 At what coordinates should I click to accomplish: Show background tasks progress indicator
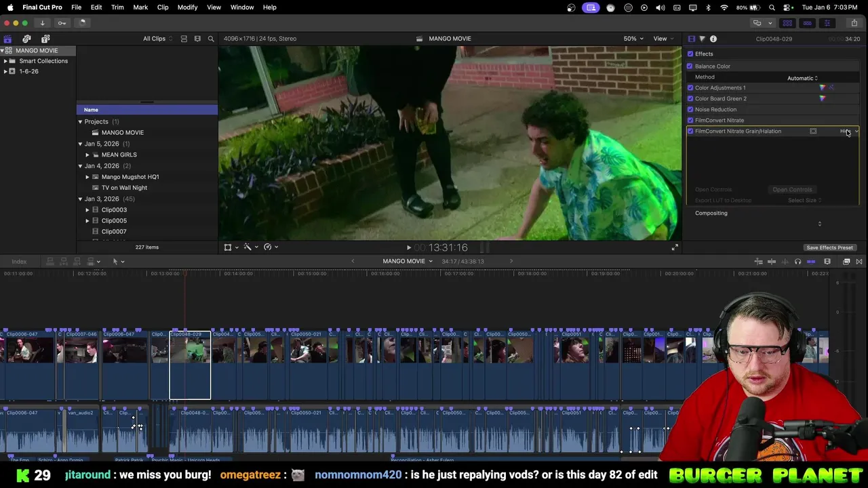click(x=82, y=23)
